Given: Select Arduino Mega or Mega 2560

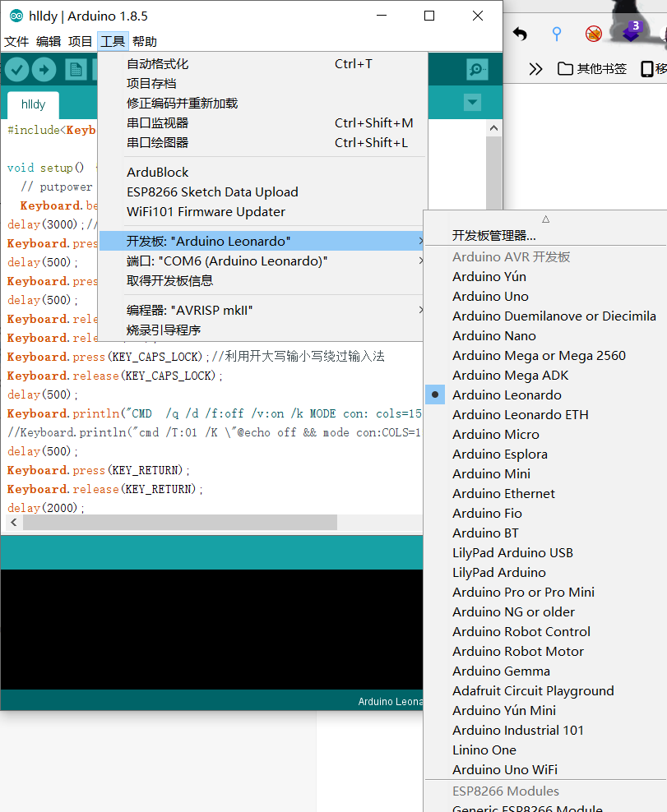Looking at the screenshot, I should click(x=546, y=355).
